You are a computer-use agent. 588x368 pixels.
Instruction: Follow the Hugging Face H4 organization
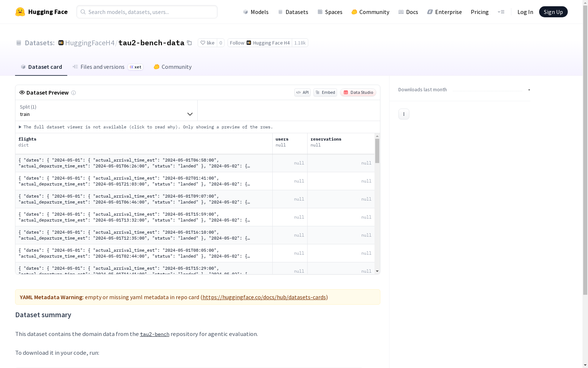click(x=237, y=43)
